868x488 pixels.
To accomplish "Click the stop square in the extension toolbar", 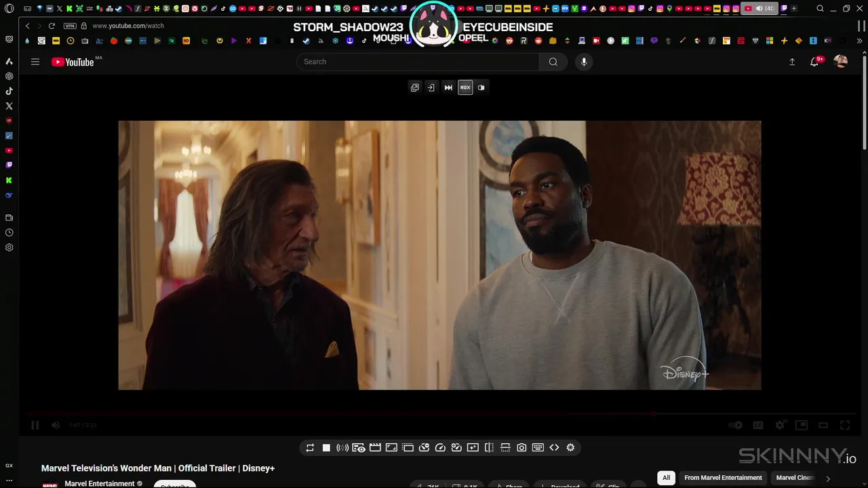I will [326, 447].
